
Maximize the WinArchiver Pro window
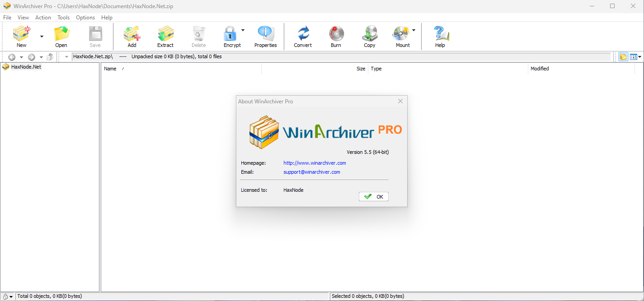612,6
